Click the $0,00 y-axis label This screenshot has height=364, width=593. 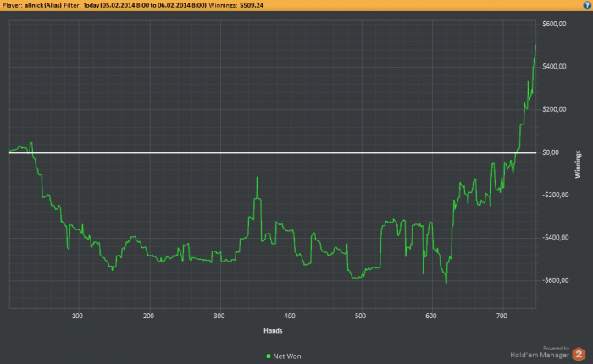pyautogui.click(x=551, y=152)
